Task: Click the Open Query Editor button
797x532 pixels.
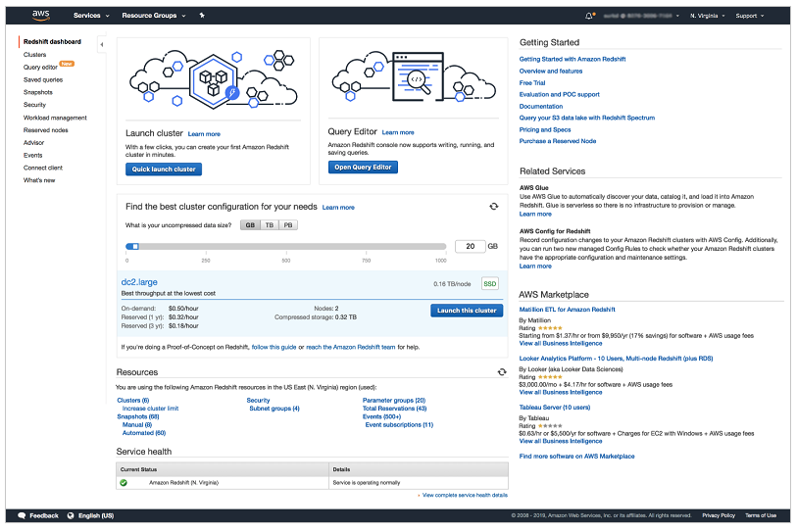Action: (363, 168)
